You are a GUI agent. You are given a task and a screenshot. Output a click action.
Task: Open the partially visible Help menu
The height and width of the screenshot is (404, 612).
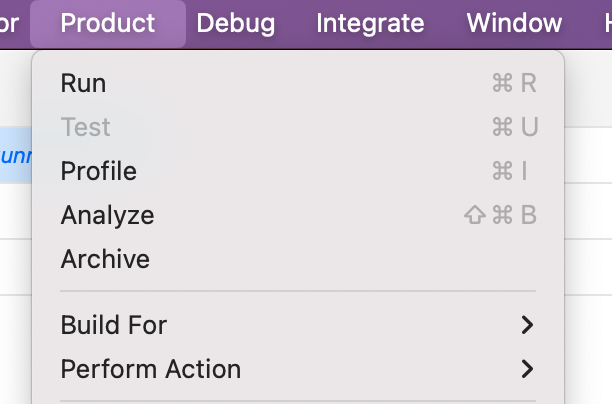click(x=607, y=23)
